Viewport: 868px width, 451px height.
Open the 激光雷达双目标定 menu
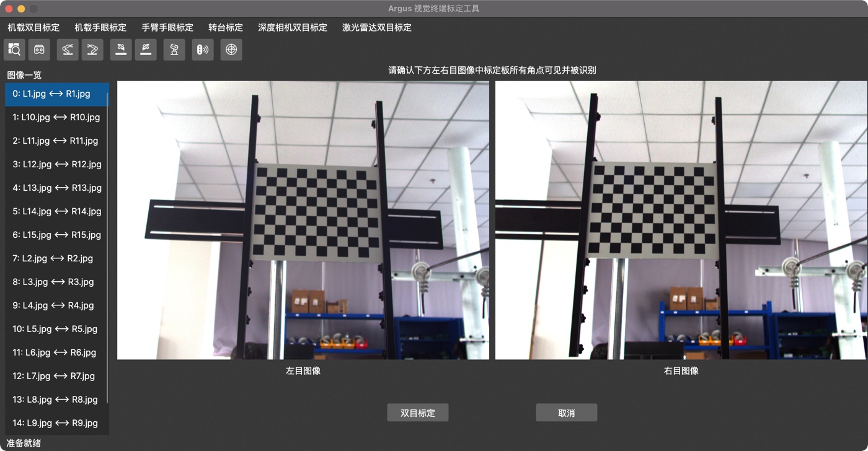(377, 27)
